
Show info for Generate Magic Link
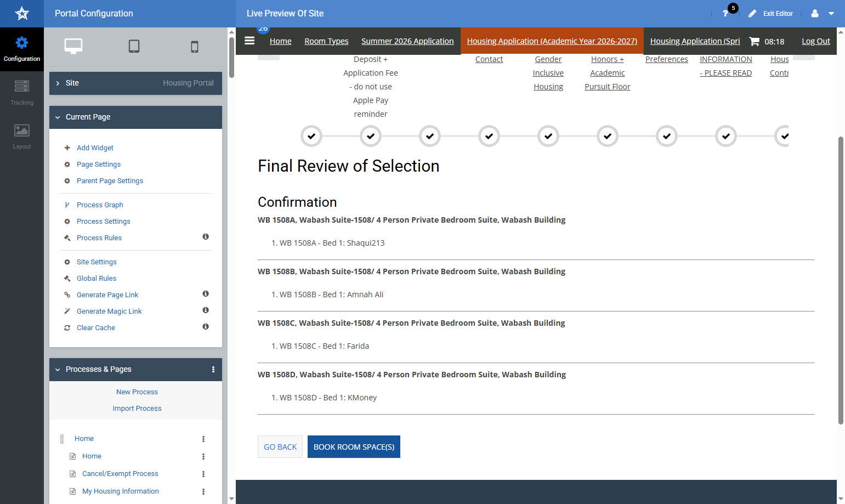tap(206, 310)
